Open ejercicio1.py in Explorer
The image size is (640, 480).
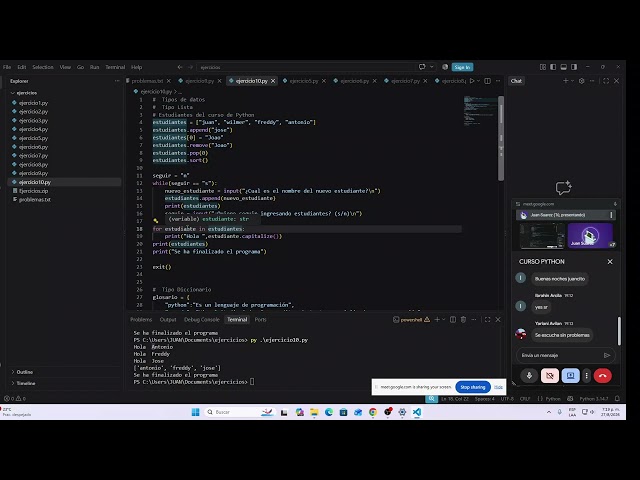click(x=33, y=103)
